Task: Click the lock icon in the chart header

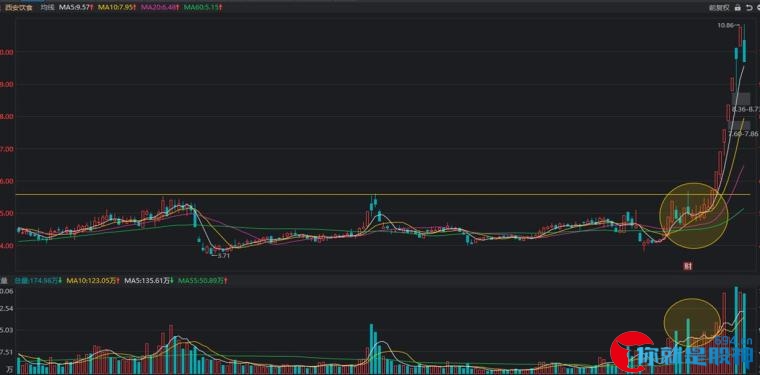Action: [x=738, y=7]
